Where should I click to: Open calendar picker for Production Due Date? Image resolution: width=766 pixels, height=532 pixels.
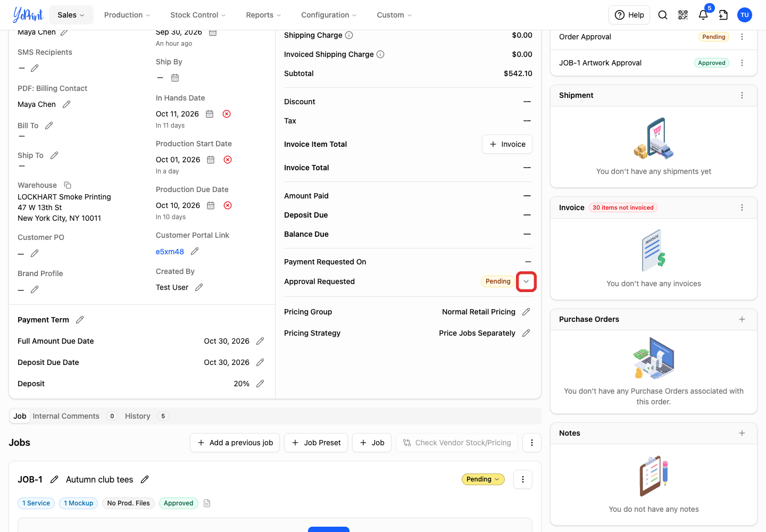211,205
